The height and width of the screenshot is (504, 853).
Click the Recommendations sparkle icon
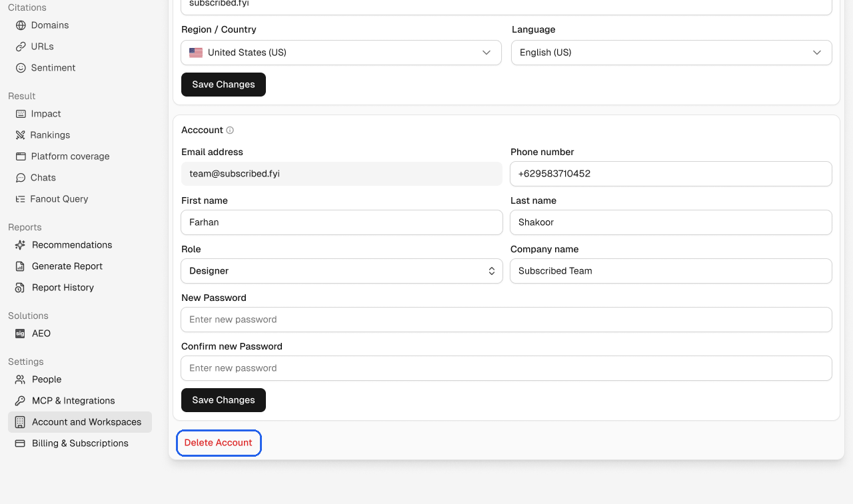pyautogui.click(x=20, y=245)
